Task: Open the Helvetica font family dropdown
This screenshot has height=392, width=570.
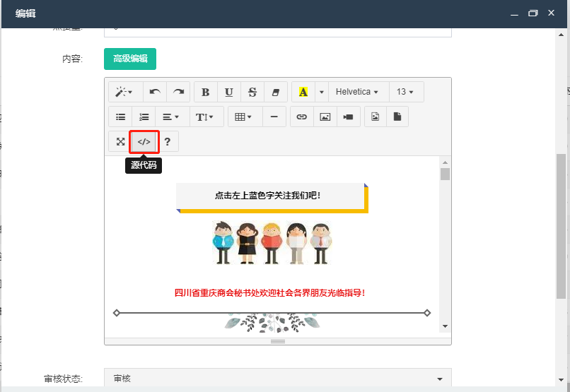Action: [357, 92]
